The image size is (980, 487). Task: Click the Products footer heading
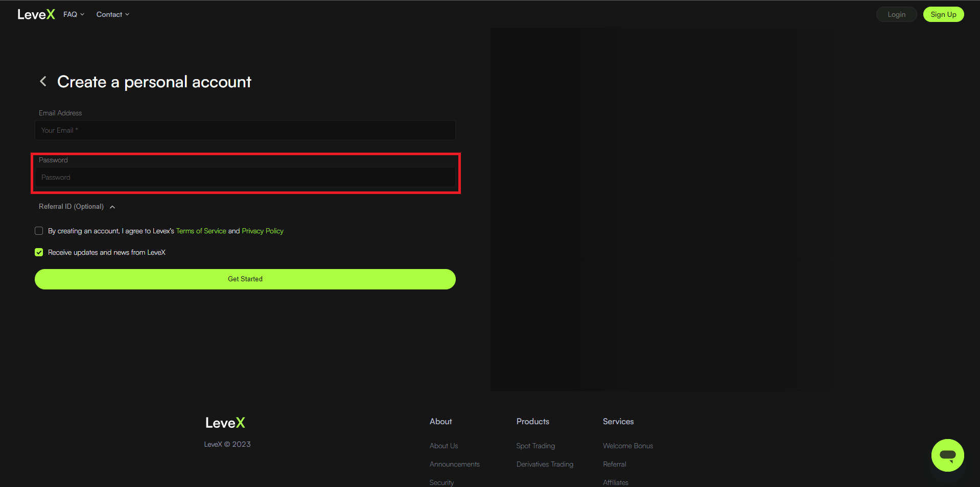(x=532, y=421)
